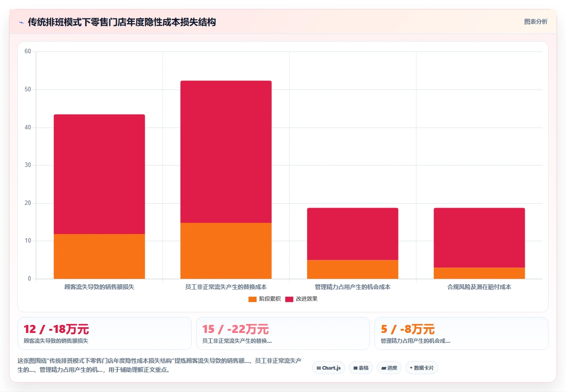This screenshot has height=392, width=566.
Task: Click the y-axis value 60
Action: (28, 51)
